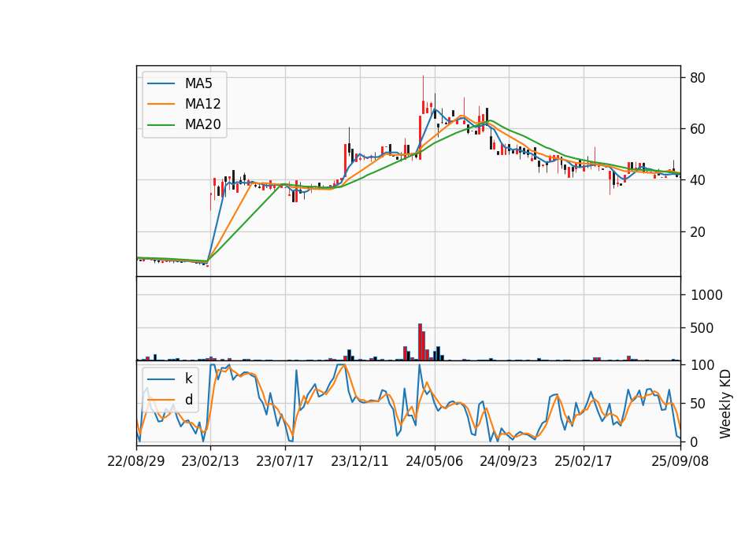
Task: Click the k legend label
Action: click(188, 379)
